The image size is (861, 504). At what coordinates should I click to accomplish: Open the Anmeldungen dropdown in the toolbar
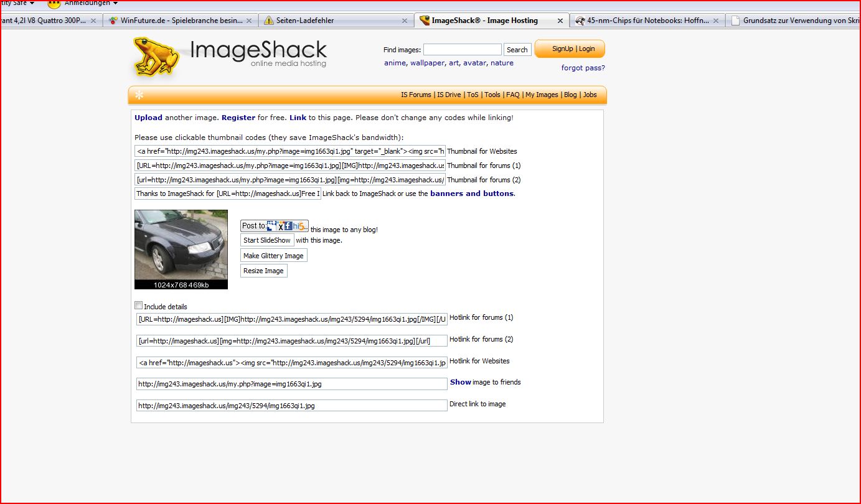(x=83, y=3)
